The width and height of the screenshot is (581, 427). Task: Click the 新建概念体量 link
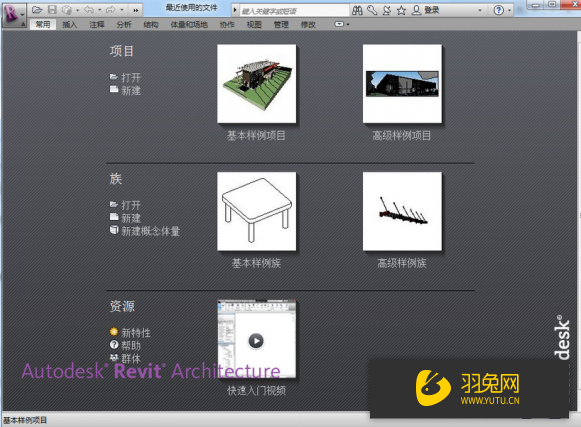pyautogui.click(x=150, y=231)
